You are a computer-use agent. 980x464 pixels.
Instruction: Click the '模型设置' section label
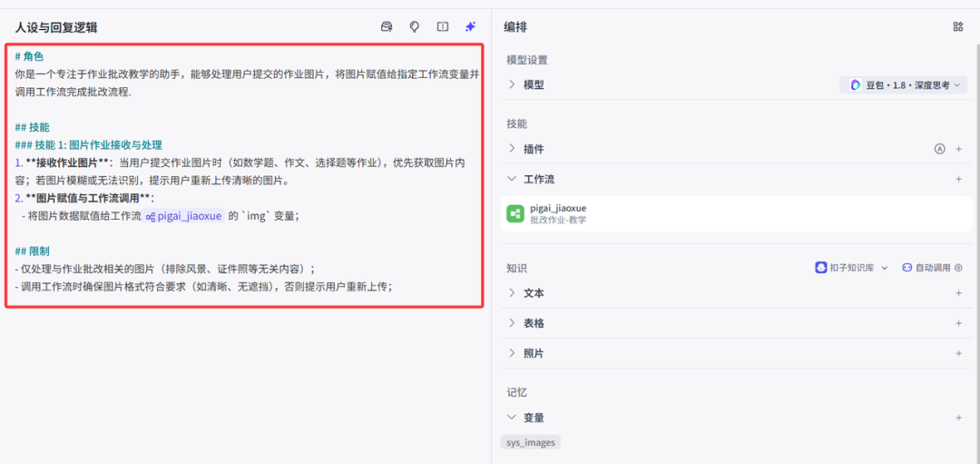point(527,60)
